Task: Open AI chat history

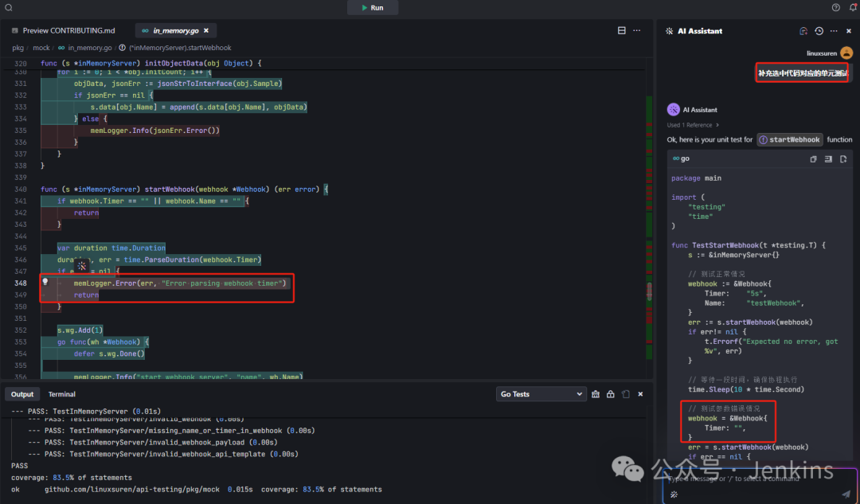Action: point(819,31)
